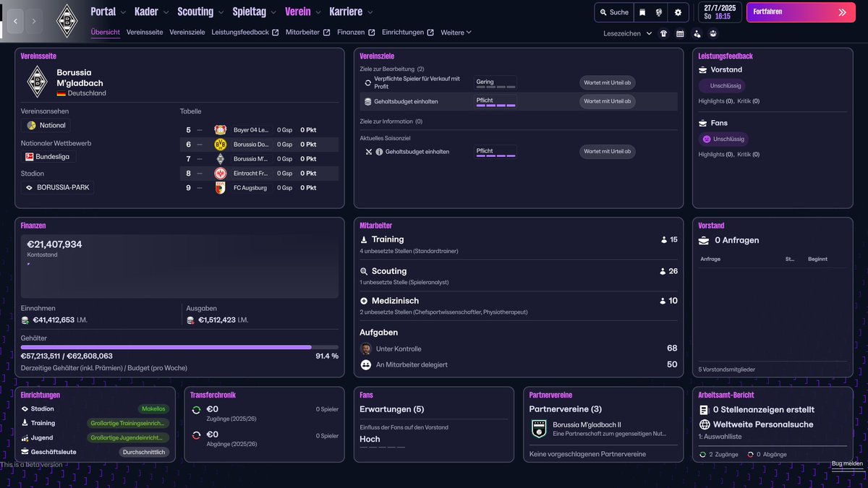Select the Übersicht tab
Image resolution: width=868 pixels, height=488 pixels.
pos(106,33)
